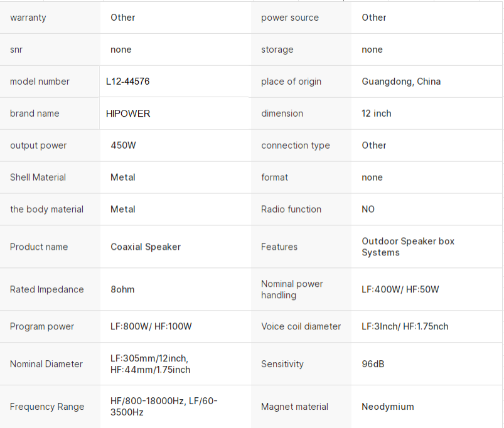Image resolution: width=504 pixels, height=428 pixels.
Task: Select the 'connection type' label
Action: point(296,146)
